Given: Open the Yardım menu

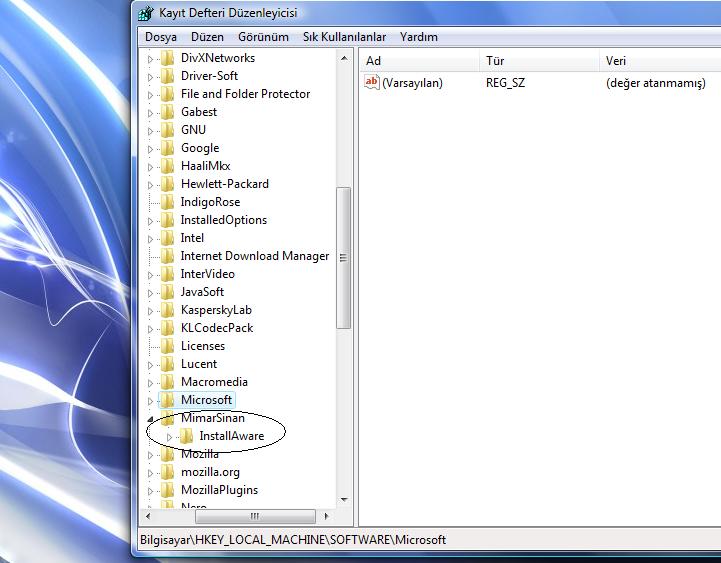Looking at the screenshot, I should click(x=418, y=37).
